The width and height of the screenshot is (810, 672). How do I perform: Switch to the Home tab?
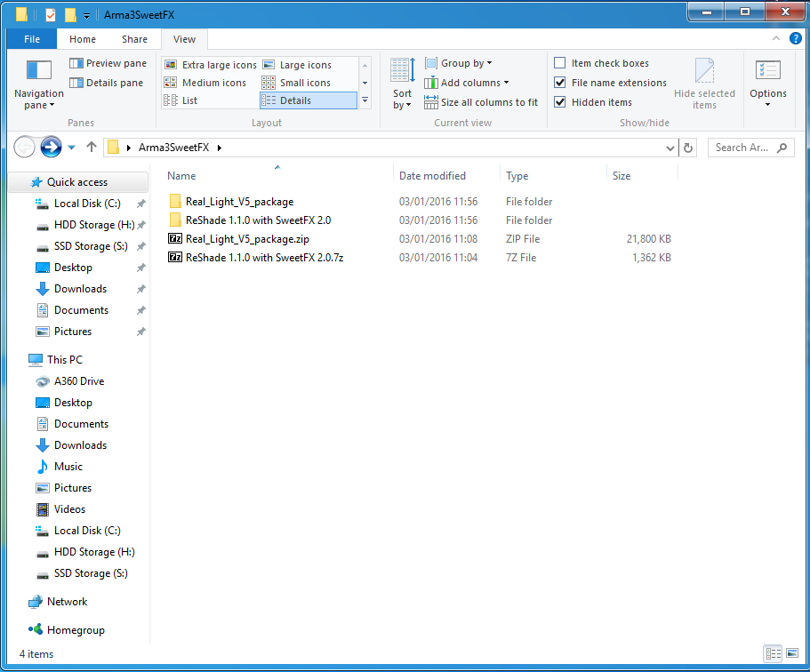click(x=83, y=39)
